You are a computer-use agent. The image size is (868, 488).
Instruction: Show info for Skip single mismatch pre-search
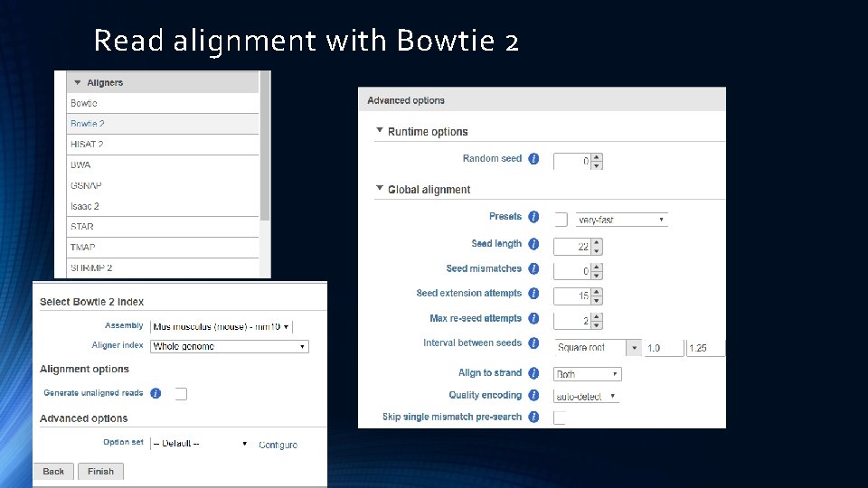[533, 418]
